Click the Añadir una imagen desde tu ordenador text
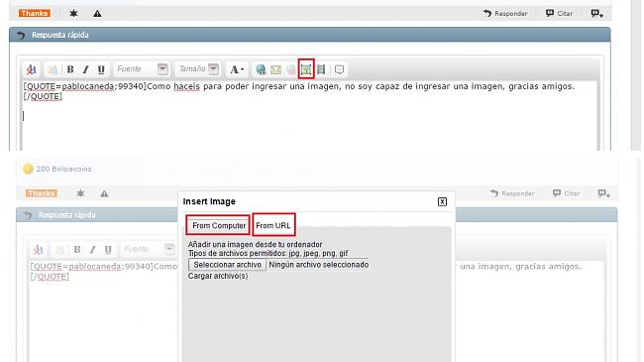Viewport: 644px width, 362px height. [255, 244]
